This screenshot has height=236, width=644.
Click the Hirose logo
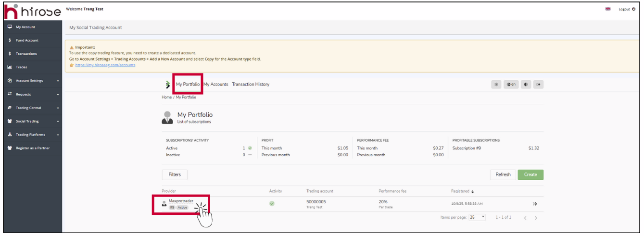[x=33, y=11]
